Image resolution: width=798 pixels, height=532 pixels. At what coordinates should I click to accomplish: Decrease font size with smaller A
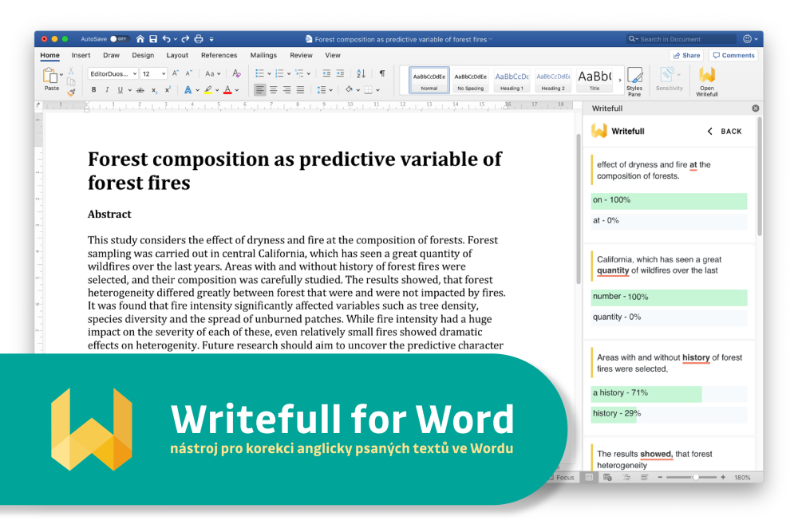[x=188, y=73]
